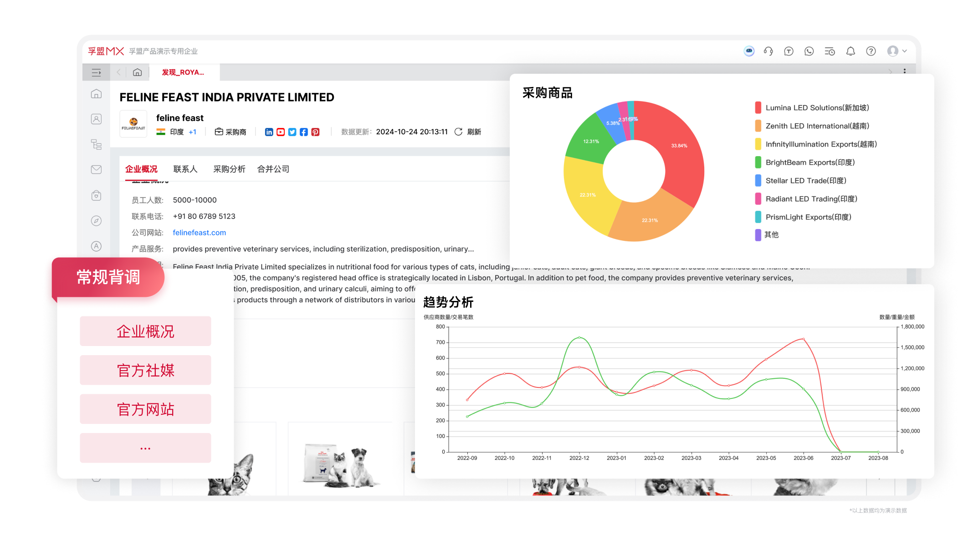Viewport: 968px width, 560px height.
Task: Open the notification bell icon
Action: [850, 51]
